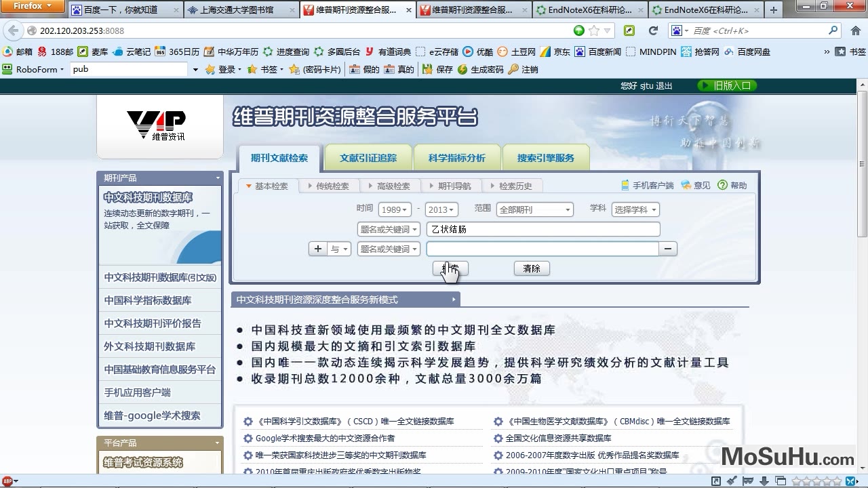
Task: Select the 期刊导航 sub-tab
Action: (x=450, y=186)
